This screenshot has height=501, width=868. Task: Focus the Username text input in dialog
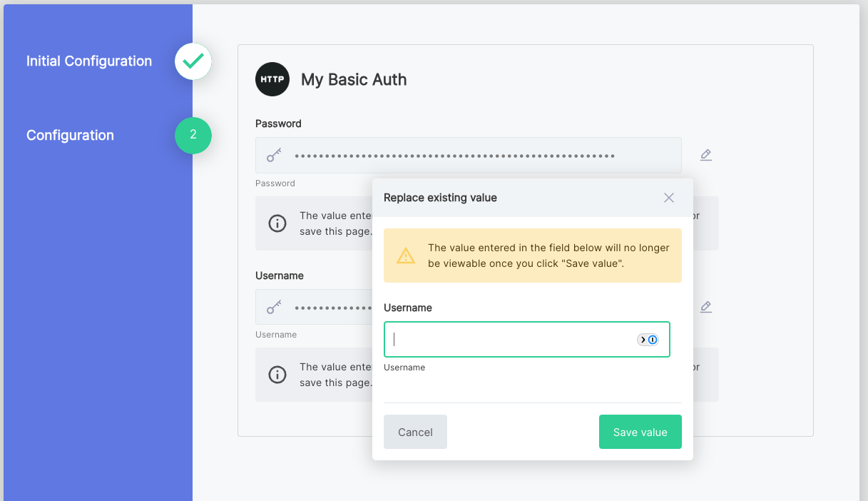[510, 340]
